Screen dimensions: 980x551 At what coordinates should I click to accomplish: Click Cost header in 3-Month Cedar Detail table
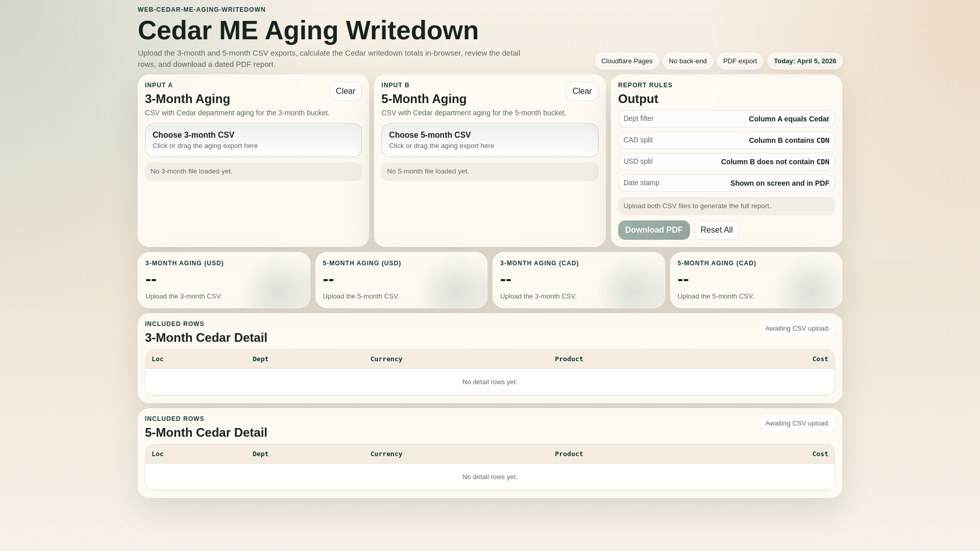pyautogui.click(x=820, y=359)
